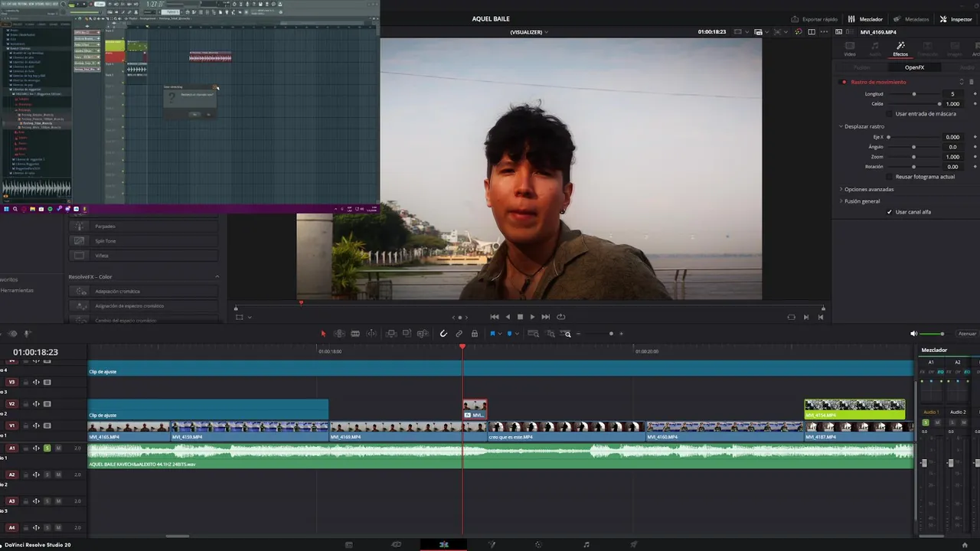The image size is (980, 551).
Task: Select Viñeta effect
Action: click(143, 256)
